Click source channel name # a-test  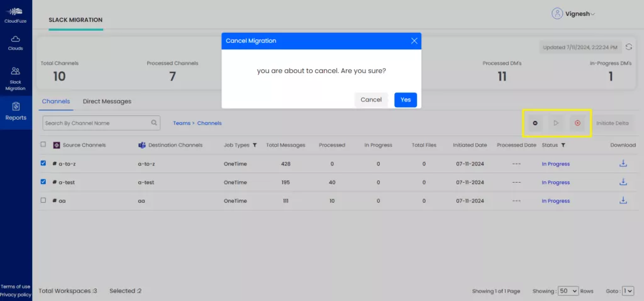click(64, 182)
